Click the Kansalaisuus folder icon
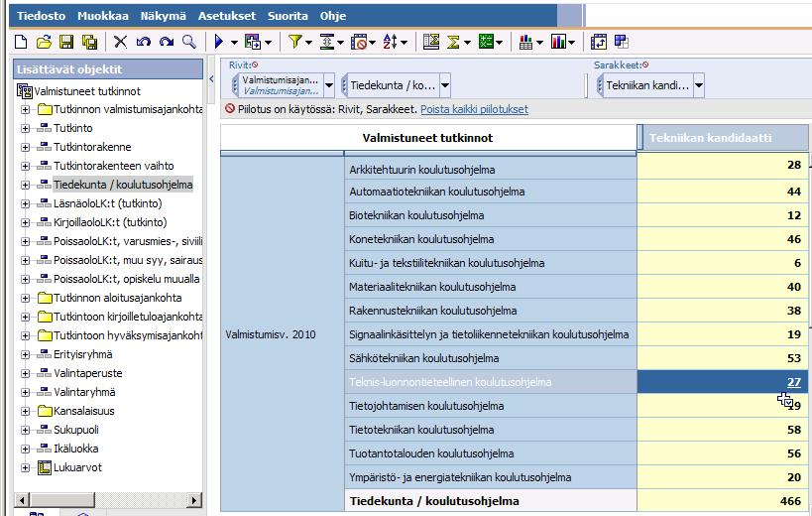The image size is (812, 516). point(45,412)
